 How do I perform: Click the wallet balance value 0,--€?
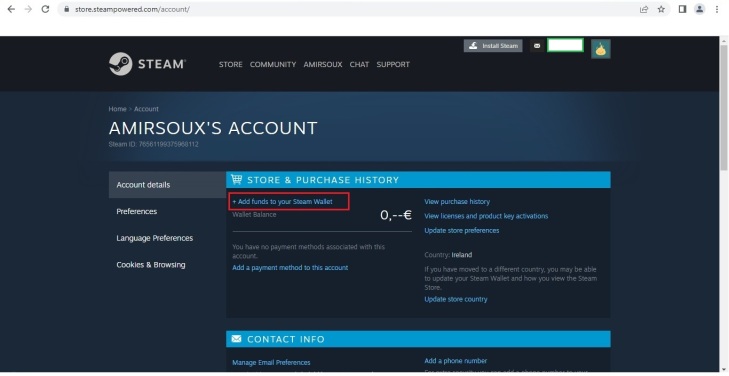(x=396, y=215)
